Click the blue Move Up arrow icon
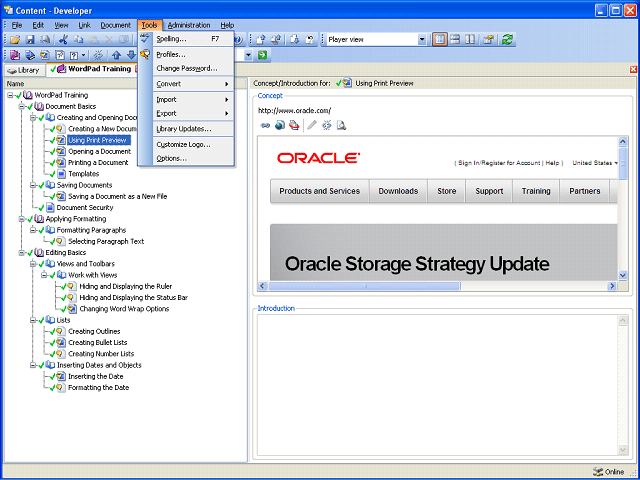This screenshot has width=640, height=480. (116, 55)
